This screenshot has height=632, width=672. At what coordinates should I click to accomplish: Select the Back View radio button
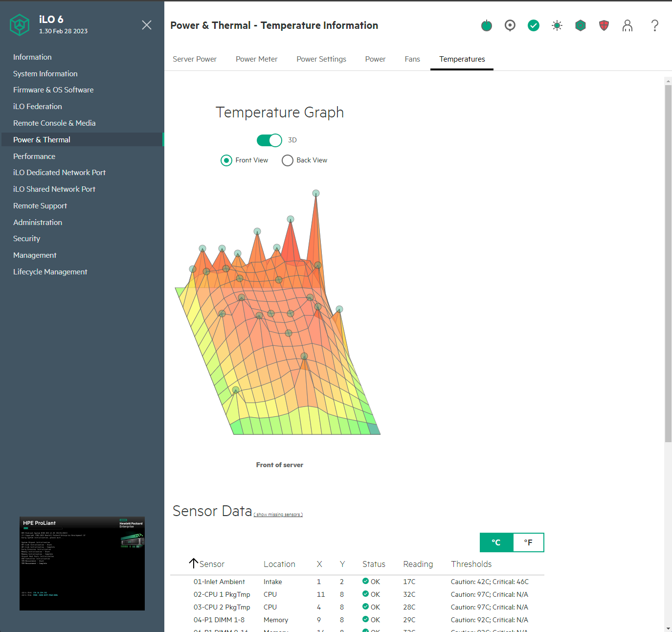(x=288, y=160)
